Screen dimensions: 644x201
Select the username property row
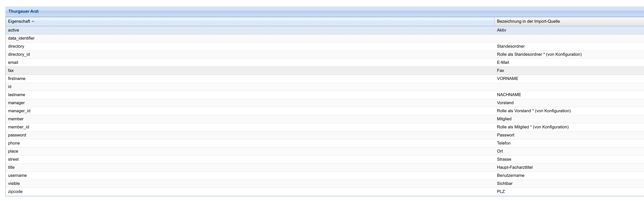click(x=17, y=175)
